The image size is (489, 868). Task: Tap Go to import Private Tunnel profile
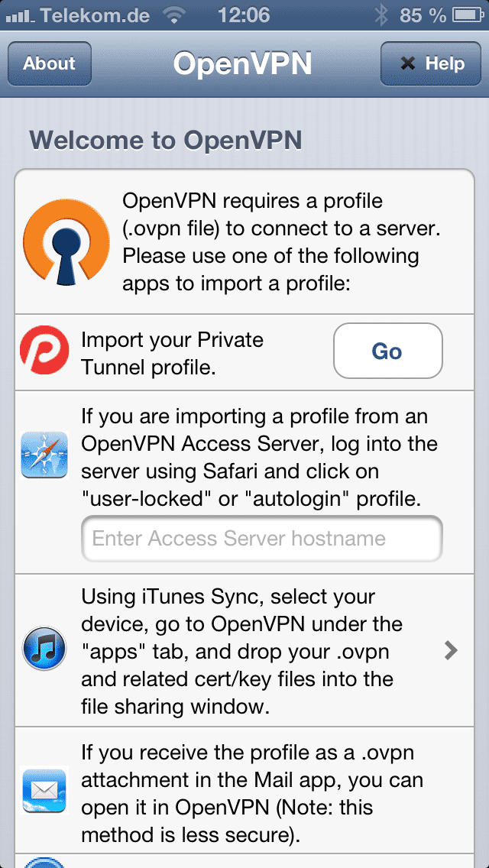(387, 351)
